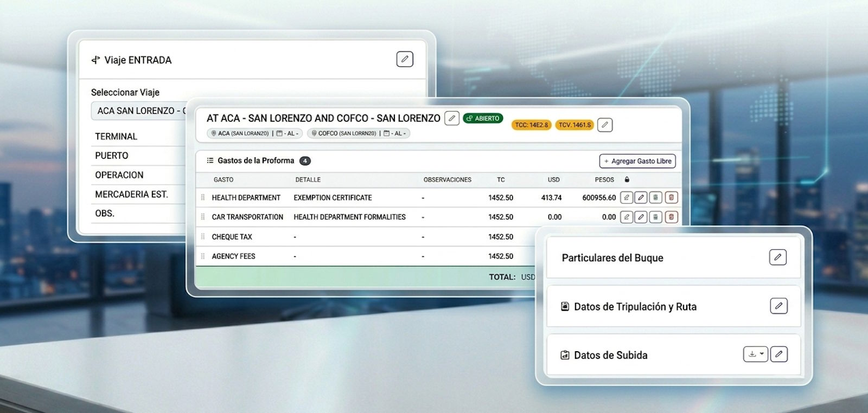Click the TCC: 14E2.8 tag
The height and width of the screenshot is (413, 868).
click(x=531, y=125)
